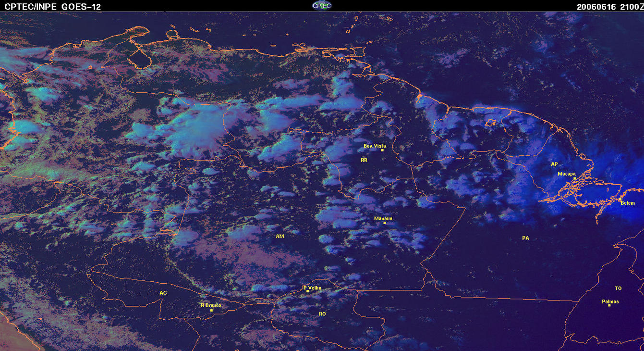Click the Boa Vista city label
Viewport: 644px width, 351px height.
pos(375,146)
